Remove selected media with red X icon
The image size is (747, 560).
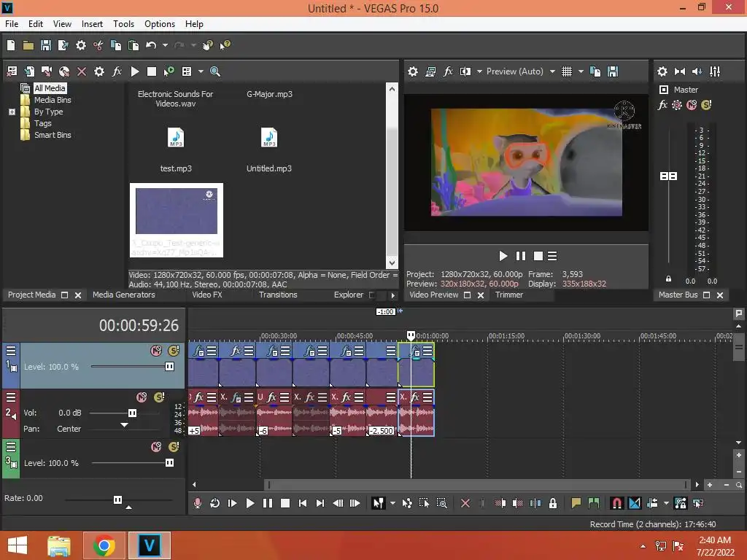point(82,71)
